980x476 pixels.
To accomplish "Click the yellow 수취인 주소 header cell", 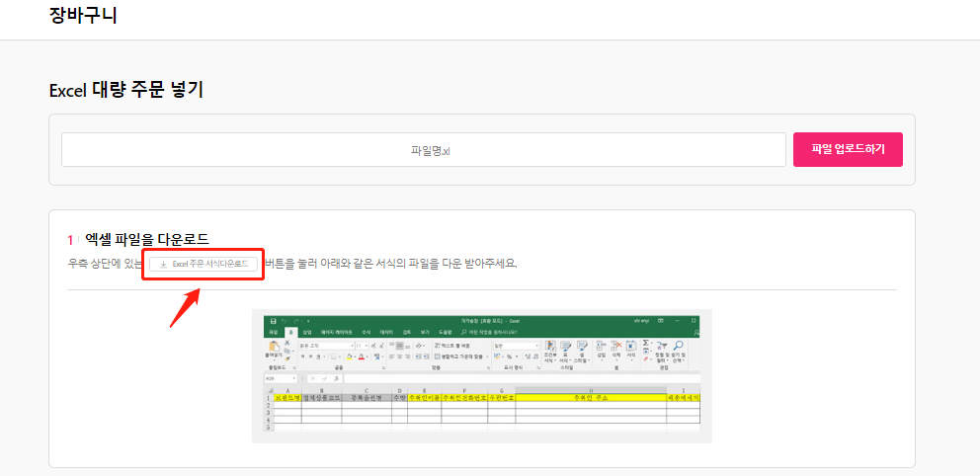I will pos(590,398).
